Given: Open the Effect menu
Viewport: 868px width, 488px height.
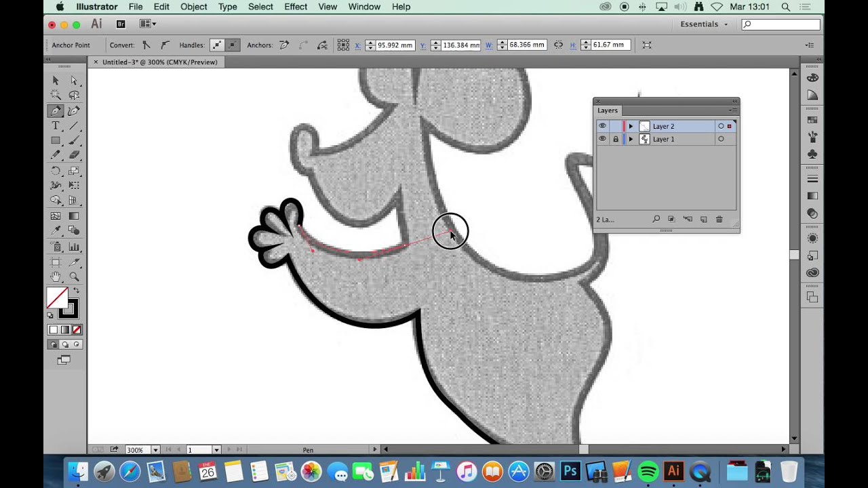Looking at the screenshot, I should 296,7.
